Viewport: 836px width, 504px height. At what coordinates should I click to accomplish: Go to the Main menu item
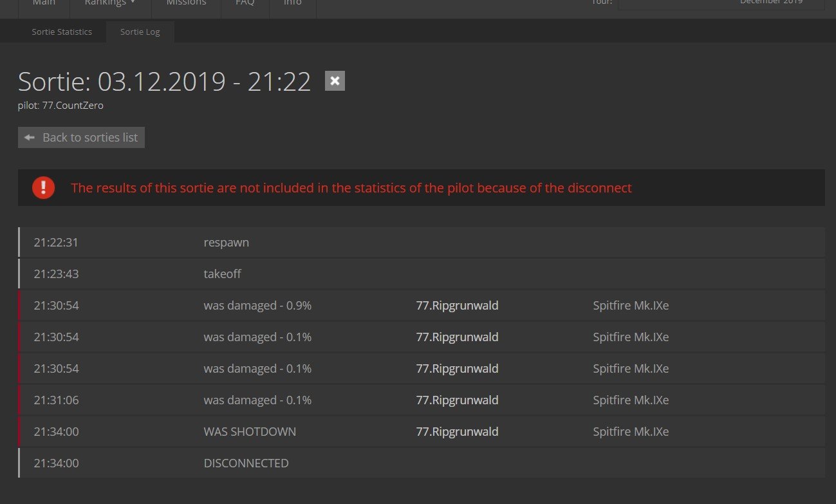click(x=44, y=3)
